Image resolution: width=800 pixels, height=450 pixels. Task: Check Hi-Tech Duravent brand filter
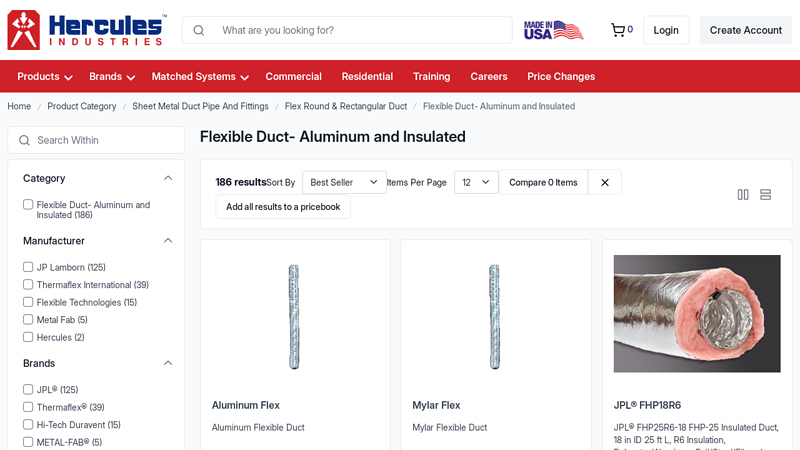coord(28,424)
